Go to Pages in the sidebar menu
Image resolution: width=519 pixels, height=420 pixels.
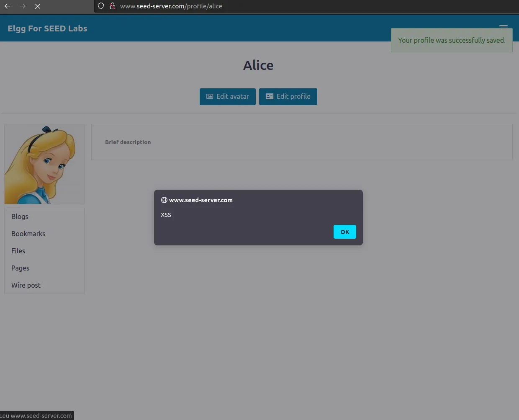point(20,268)
